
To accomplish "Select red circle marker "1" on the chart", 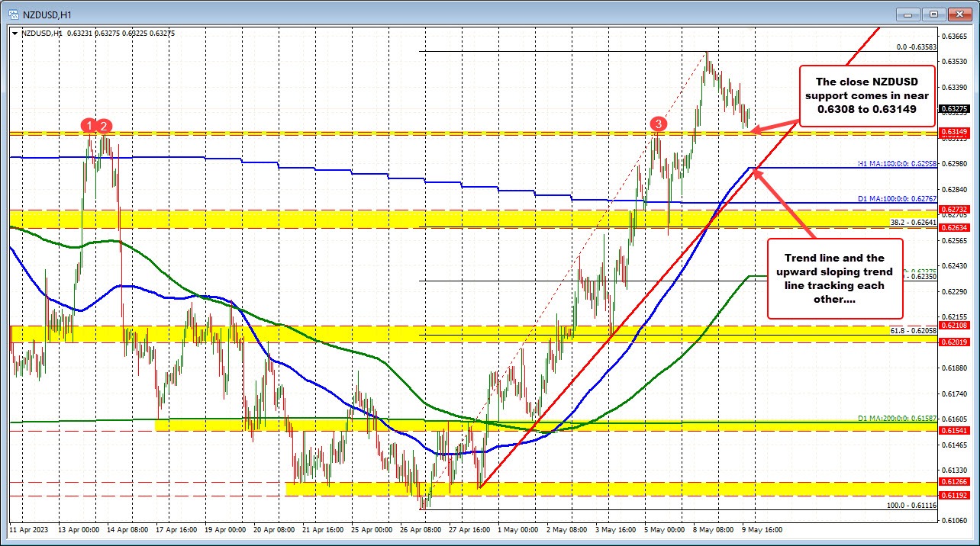I will point(89,127).
